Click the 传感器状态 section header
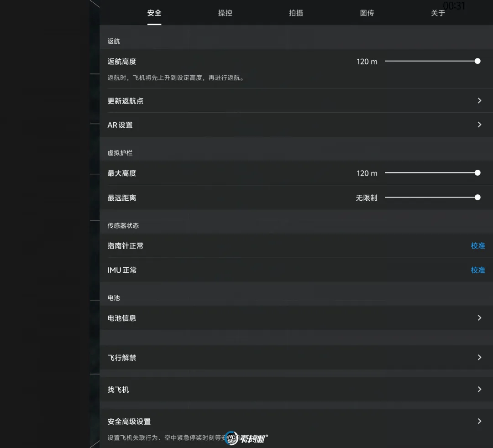The image size is (493, 448). [x=123, y=225]
